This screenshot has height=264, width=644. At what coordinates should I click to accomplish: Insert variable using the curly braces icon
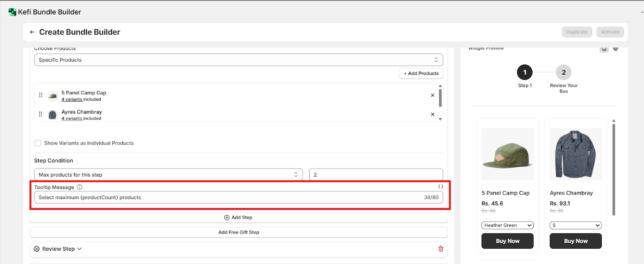coord(440,187)
